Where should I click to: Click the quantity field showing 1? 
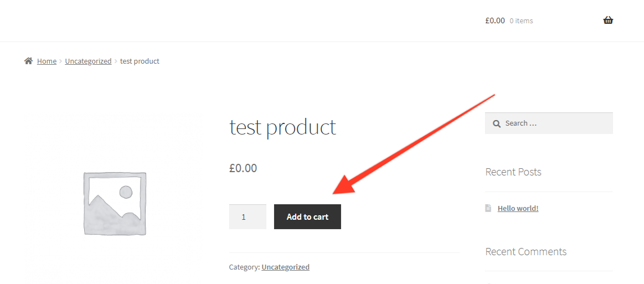pos(248,216)
